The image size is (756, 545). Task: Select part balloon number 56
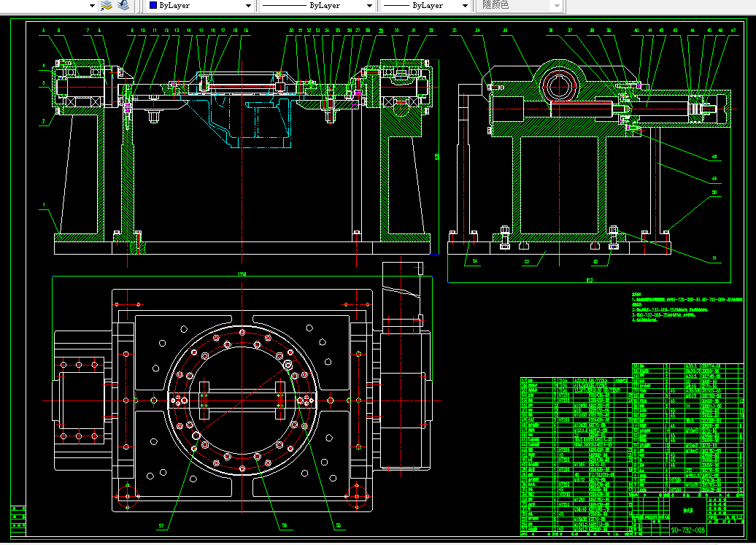285,525
